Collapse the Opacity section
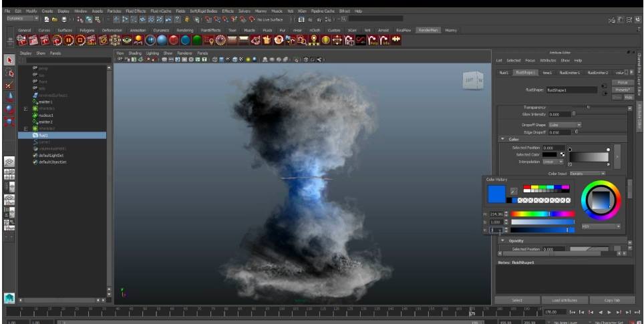Viewport: 644px width, 324px height. 502,240
